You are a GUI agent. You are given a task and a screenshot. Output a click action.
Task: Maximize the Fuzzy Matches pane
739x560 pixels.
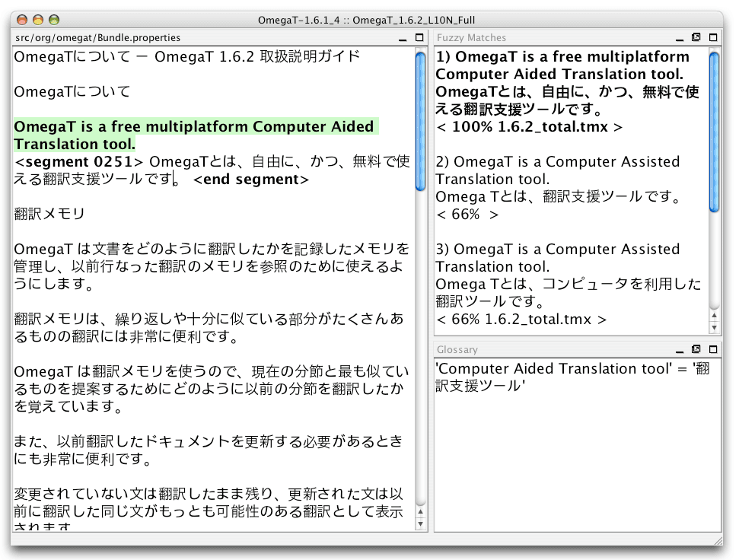click(712, 37)
